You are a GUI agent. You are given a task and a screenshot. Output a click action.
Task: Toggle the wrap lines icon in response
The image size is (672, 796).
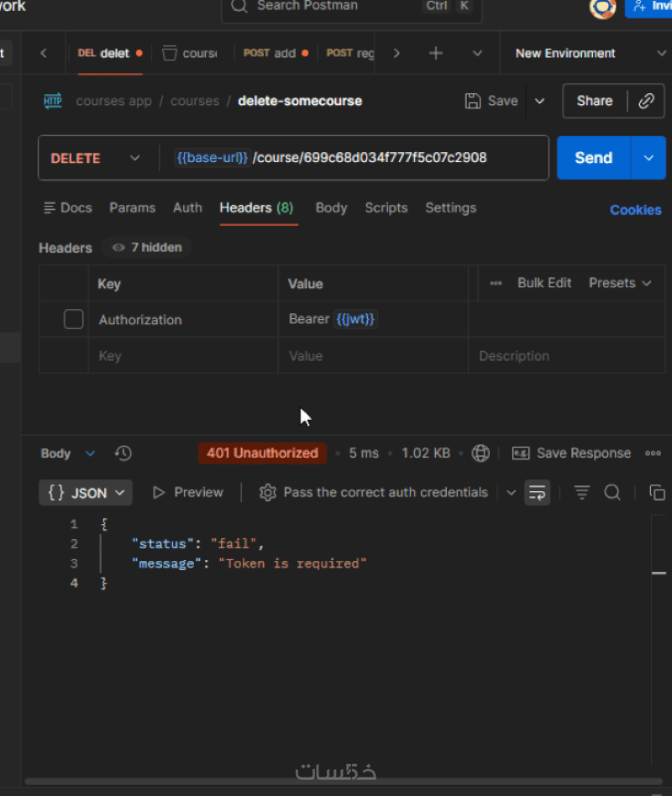538,493
